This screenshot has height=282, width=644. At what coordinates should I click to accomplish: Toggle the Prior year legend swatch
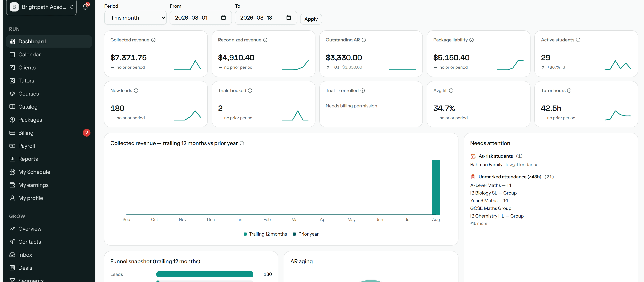[x=294, y=234]
